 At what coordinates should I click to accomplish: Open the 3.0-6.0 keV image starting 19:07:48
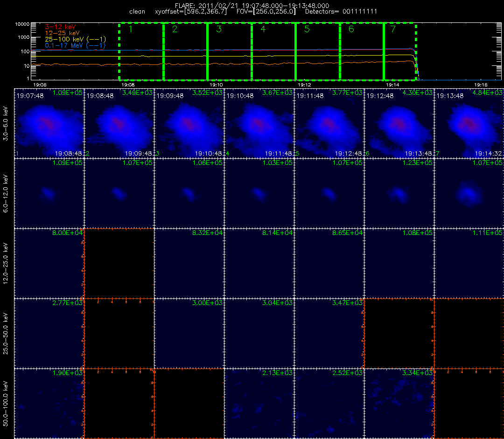coord(49,123)
